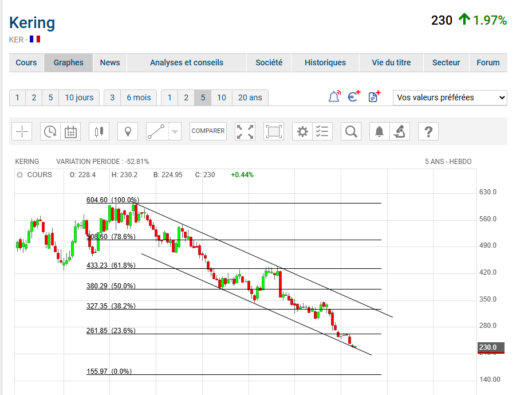Open Analyses et conseils tab

coord(187,62)
